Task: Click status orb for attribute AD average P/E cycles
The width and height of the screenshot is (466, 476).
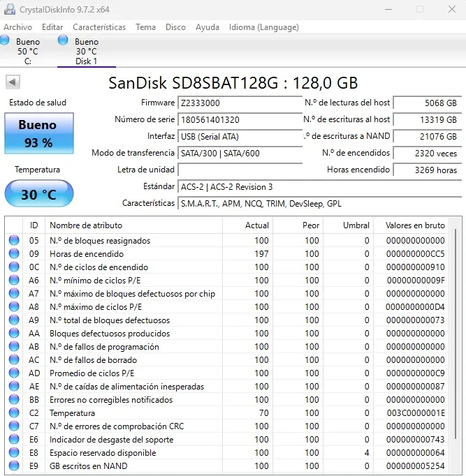Action: click(x=14, y=373)
